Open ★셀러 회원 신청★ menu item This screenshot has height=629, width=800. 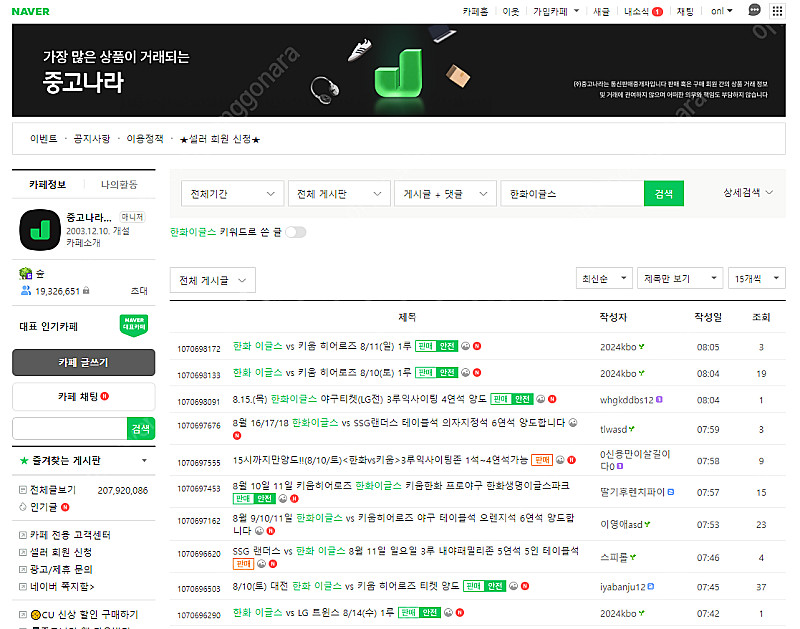220,139
